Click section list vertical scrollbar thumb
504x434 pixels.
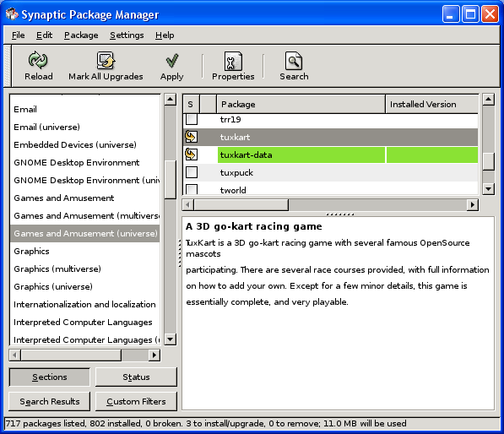tap(170, 179)
